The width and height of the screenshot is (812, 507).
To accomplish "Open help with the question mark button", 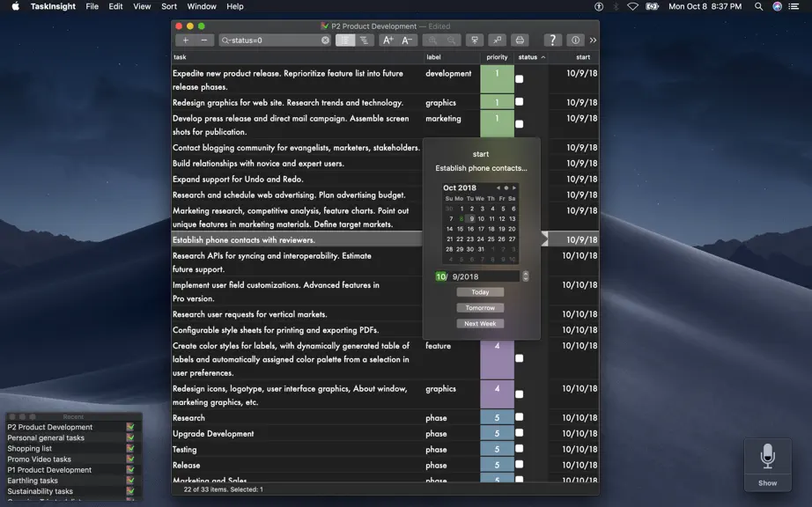I will tap(552, 40).
